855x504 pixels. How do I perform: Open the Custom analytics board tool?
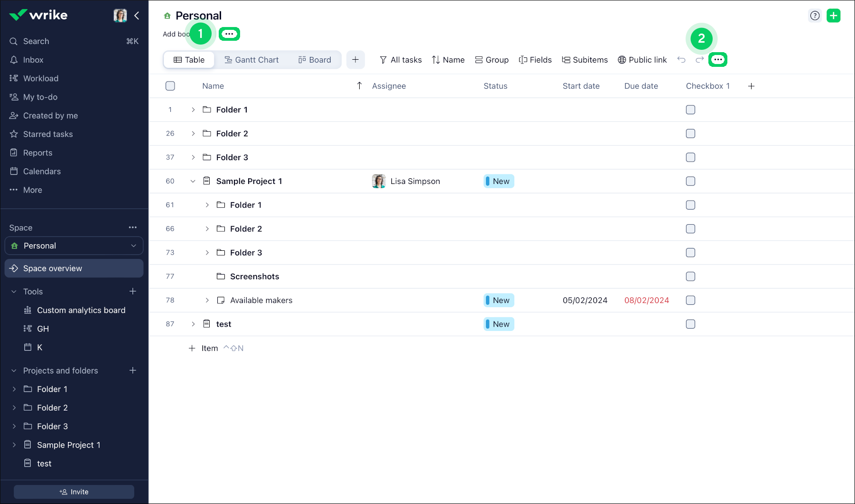pyautogui.click(x=81, y=310)
